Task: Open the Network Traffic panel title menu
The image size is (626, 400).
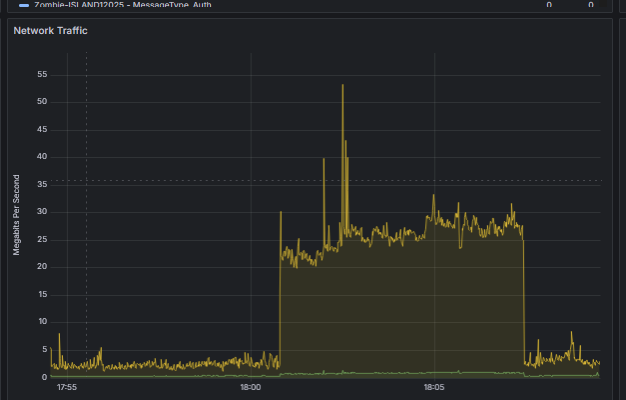Action: coord(50,31)
